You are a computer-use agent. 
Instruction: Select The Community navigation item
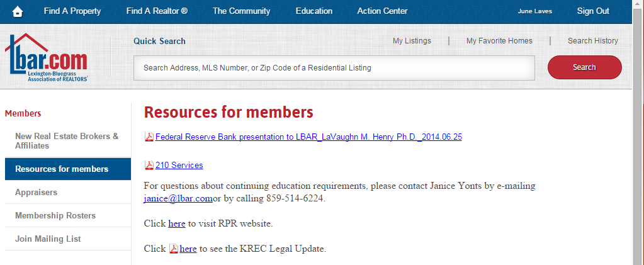click(x=242, y=11)
